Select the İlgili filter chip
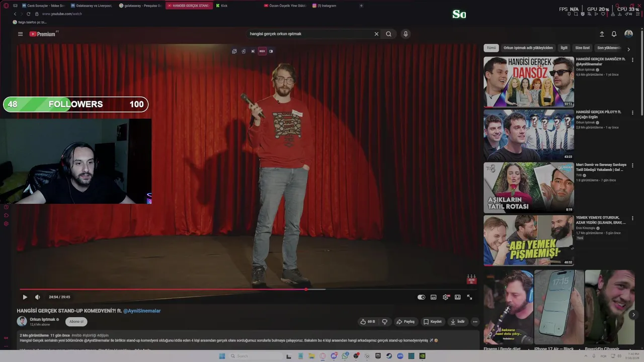The height and width of the screenshot is (362, 644). tap(564, 48)
